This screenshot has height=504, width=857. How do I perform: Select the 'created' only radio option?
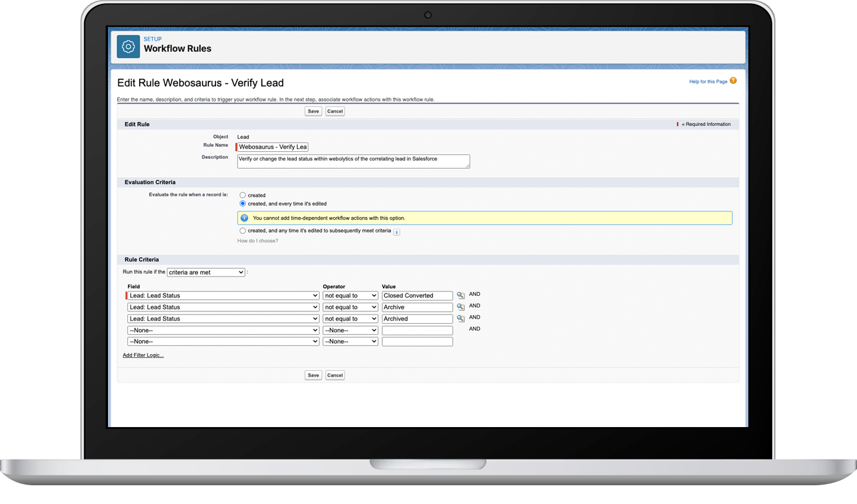point(243,194)
